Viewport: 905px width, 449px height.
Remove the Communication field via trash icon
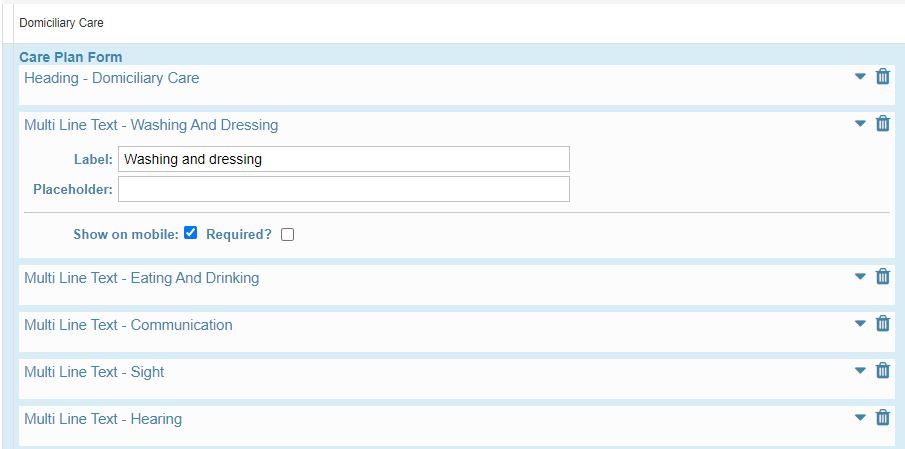click(x=882, y=323)
